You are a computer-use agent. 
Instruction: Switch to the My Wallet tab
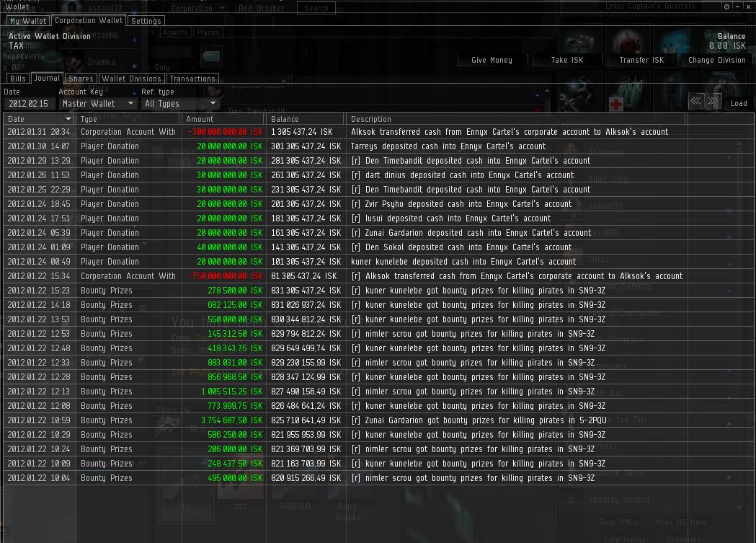[28, 21]
